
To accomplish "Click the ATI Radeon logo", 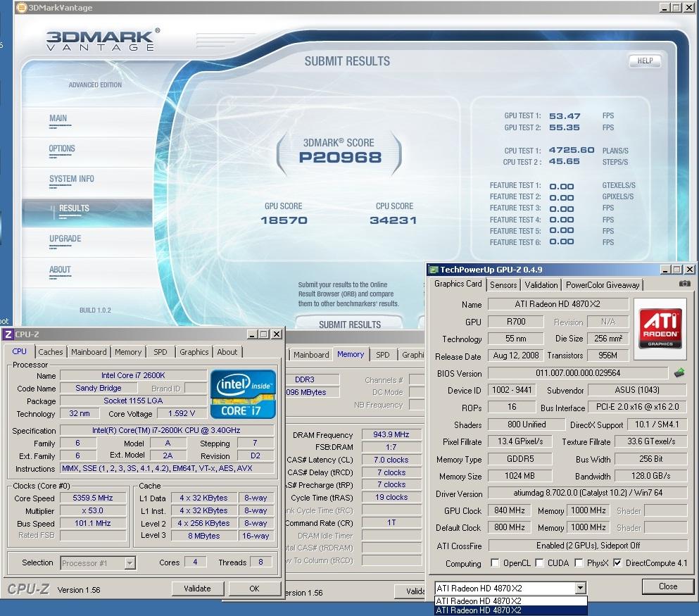I will click(660, 329).
